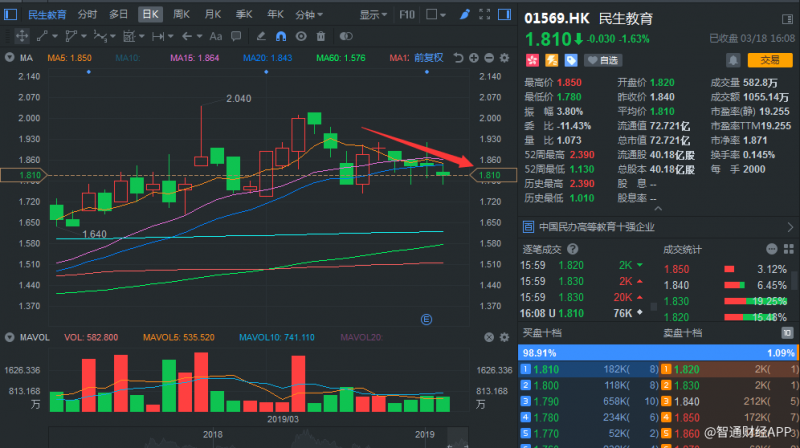Open 成交统计 more options icon
The width and height of the screenshot is (800, 448).
[x=772, y=249]
